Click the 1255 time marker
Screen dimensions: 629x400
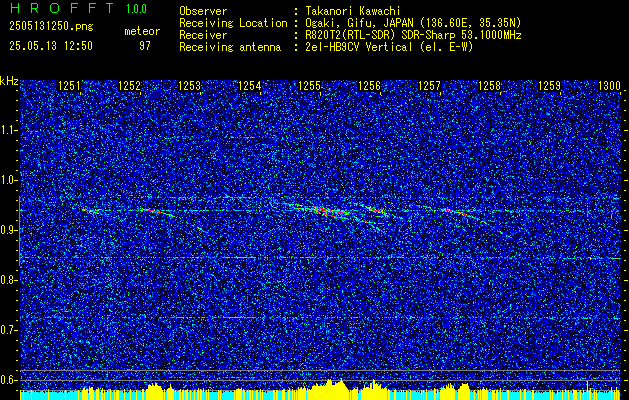pyautogui.click(x=309, y=86)
